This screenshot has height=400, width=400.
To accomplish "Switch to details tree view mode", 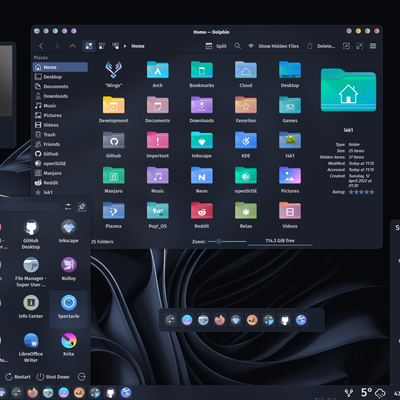I will tap(115, 46).
